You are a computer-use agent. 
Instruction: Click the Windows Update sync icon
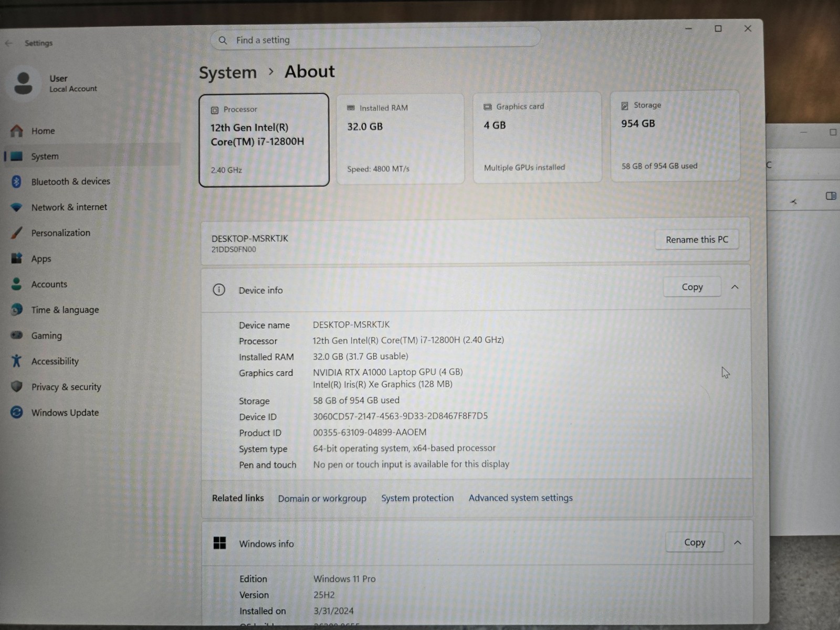pos(17,412)
